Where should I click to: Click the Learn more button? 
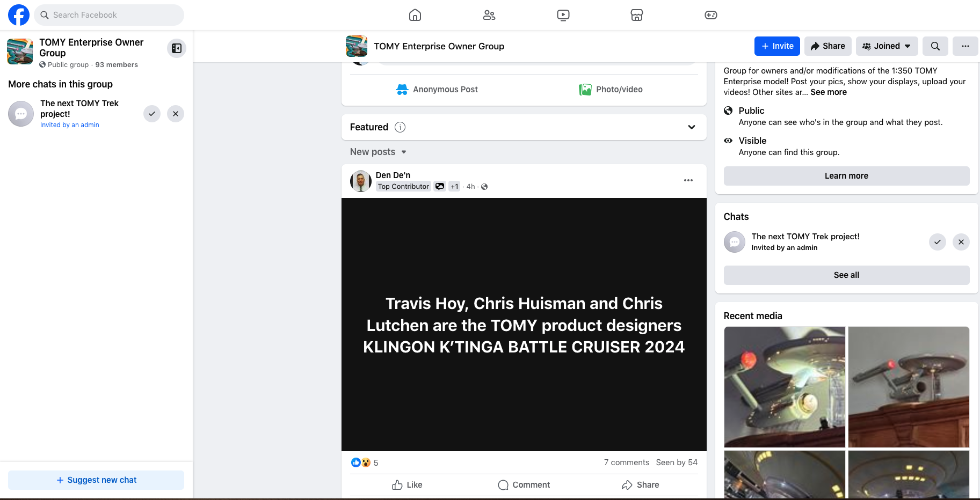[846, 176]
